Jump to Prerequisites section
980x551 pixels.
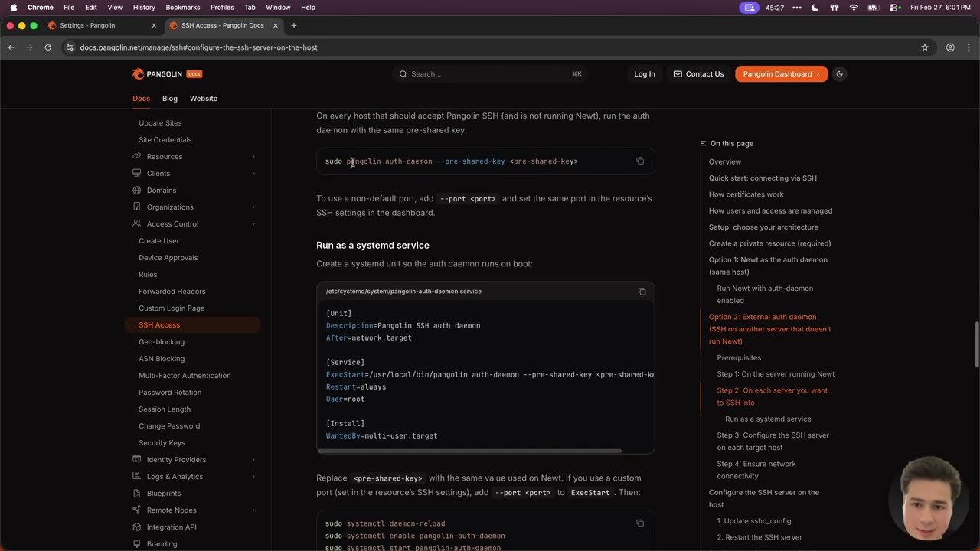point(739,357)
